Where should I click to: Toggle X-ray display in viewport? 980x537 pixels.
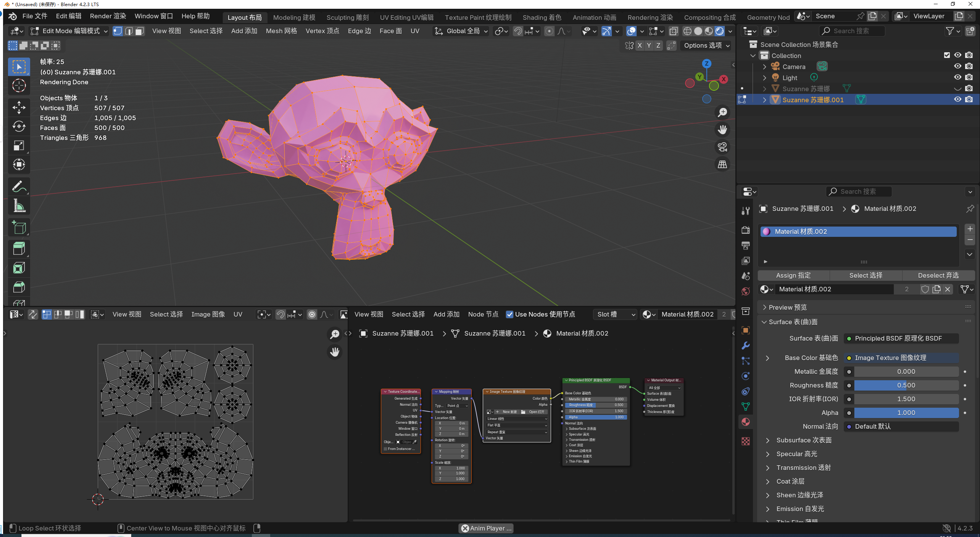674,31
